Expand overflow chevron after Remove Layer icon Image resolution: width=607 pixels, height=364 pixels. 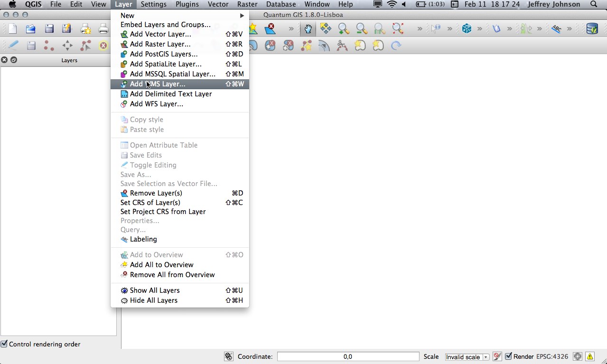pos(291,29)
